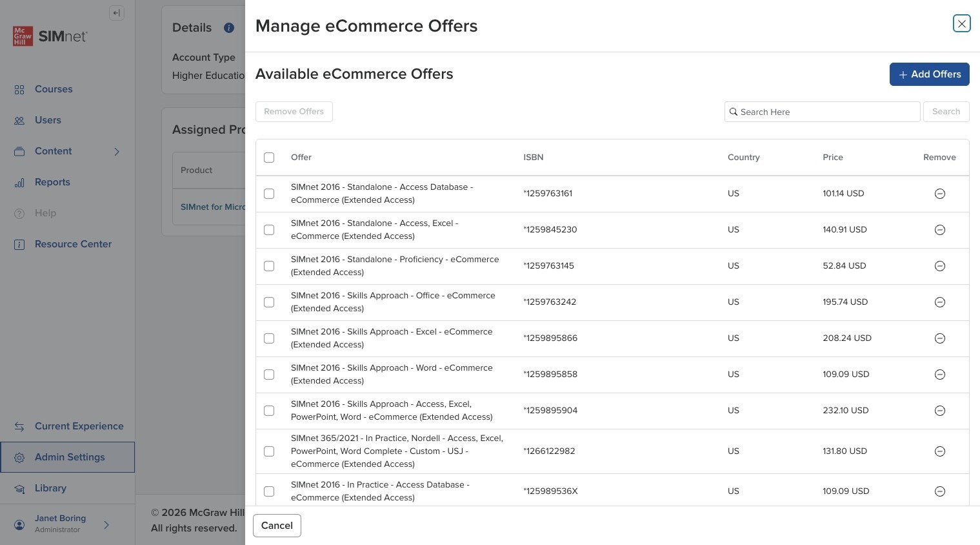Click the Remove Offers button
The width and height of the screenshot is (980, 545).
pyautogui.click(x=294, y=112)
